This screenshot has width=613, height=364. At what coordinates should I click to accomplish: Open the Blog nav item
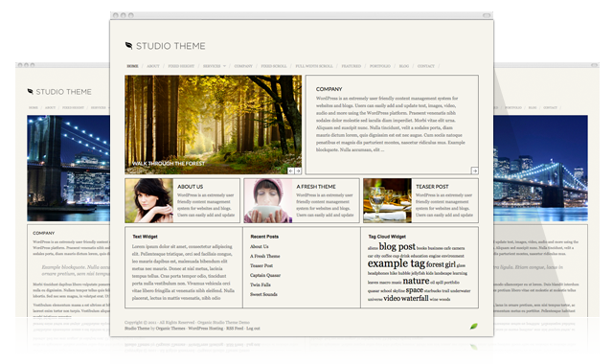pyautogui.click(x=404, y=66)
